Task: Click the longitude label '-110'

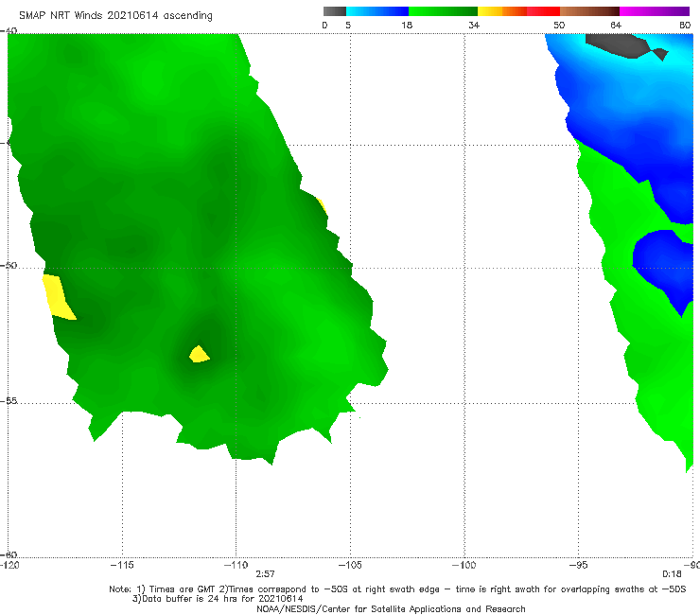Action: coord(236,565)
